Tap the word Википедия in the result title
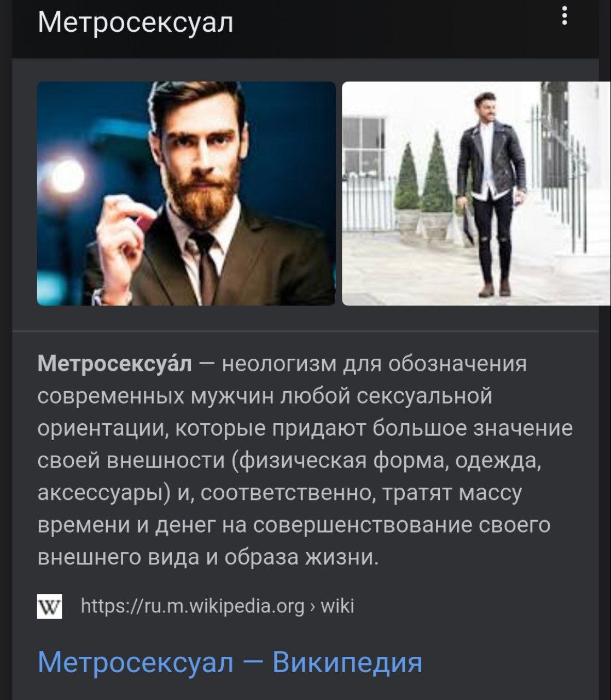This screenshot has width=611, height=700. pyautogui.click(x=347, y=662)
